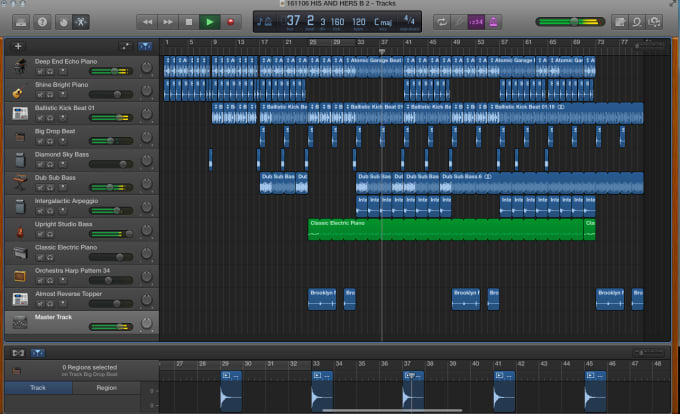
Task: Select the Almost Reverse Topper track icon
Action: pyautogui.click(x=20, y=299)
